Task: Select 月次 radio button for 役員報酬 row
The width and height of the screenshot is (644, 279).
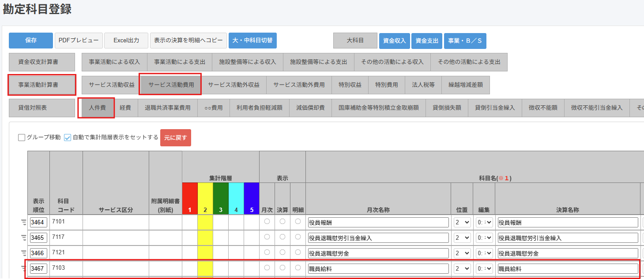Action: click(x=267, y=222)
